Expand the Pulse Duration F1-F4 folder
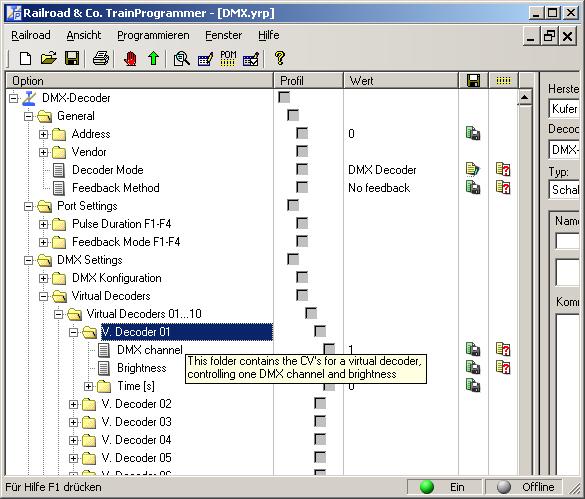 point(44,224)
